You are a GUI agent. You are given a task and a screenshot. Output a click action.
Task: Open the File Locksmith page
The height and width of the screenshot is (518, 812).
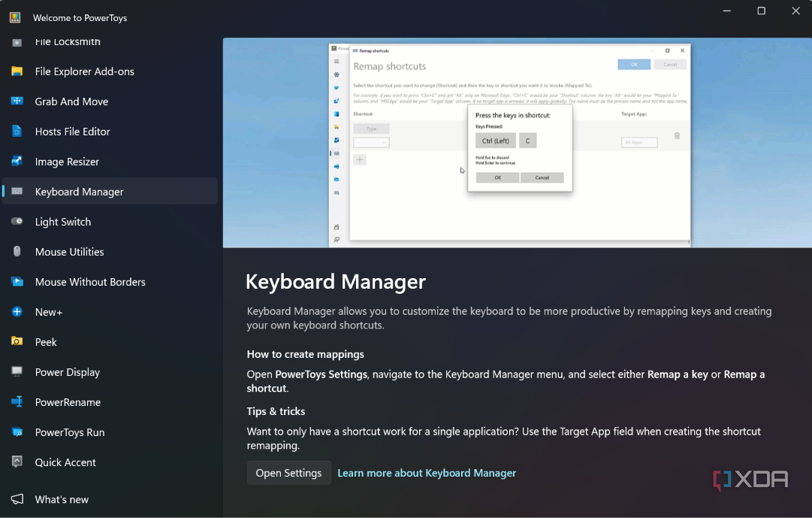coord(110,42)
